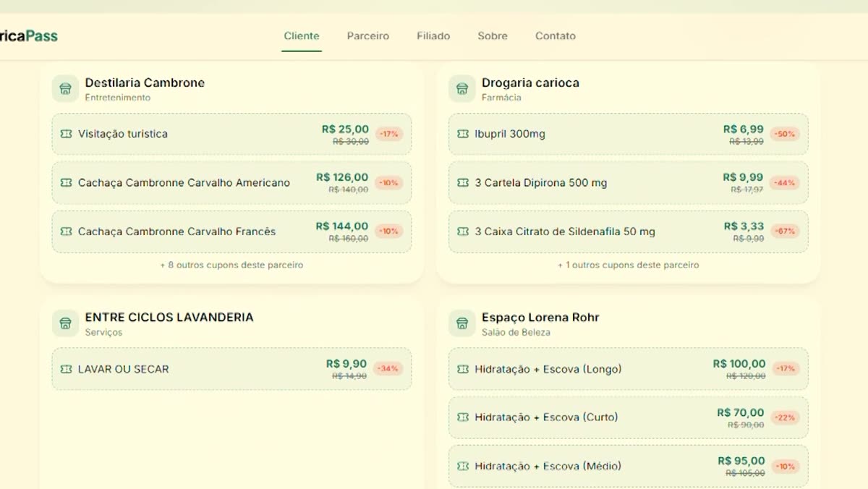Click the -17% badge on Visitação turística
The image size is (868, 489).
pos(389,134)
